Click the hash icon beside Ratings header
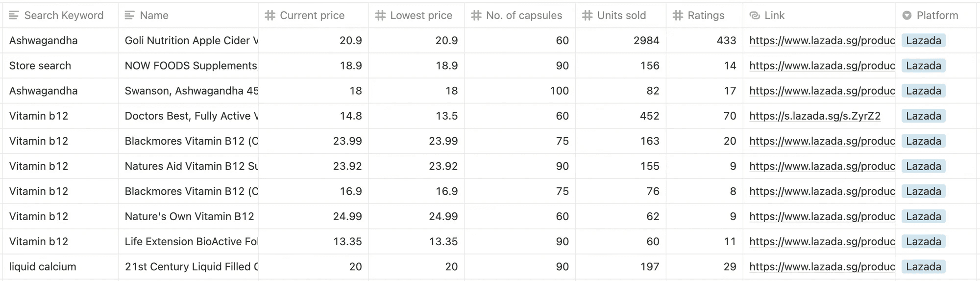Image resolution: width=980 pixels, height=281 pixels. [678, 16]
